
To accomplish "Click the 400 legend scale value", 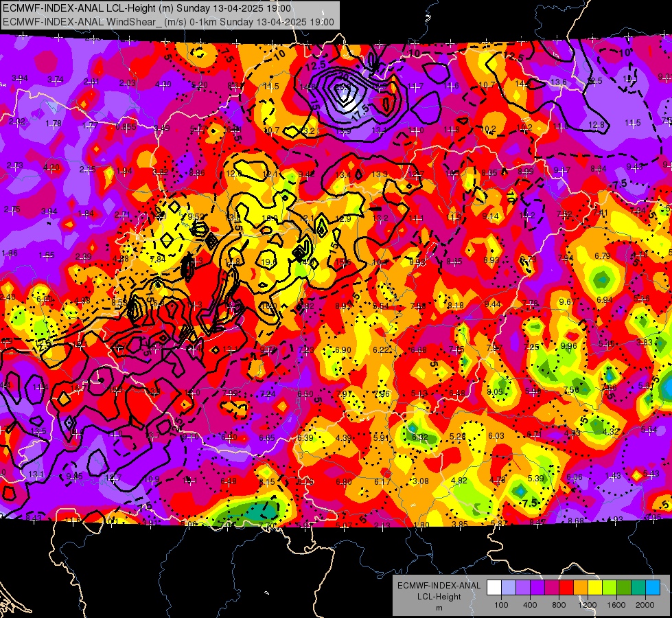I will (530, 605).
